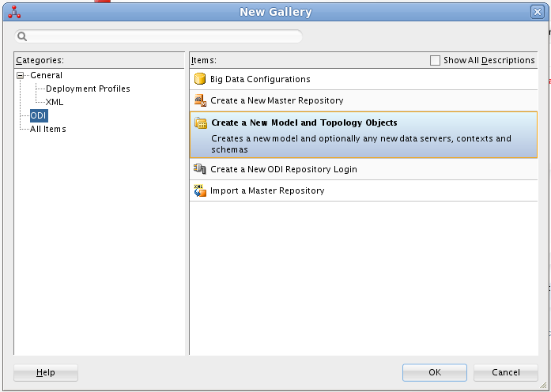Select the Big Data Configurations item text
This screenshot has height=392, width=551.
[260, 79]
